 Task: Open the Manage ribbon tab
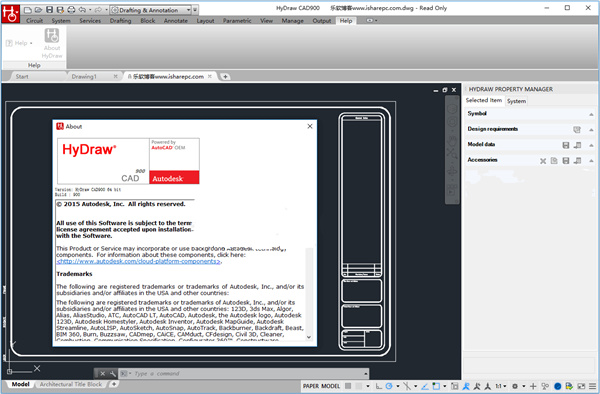click(x=292, y=21)
